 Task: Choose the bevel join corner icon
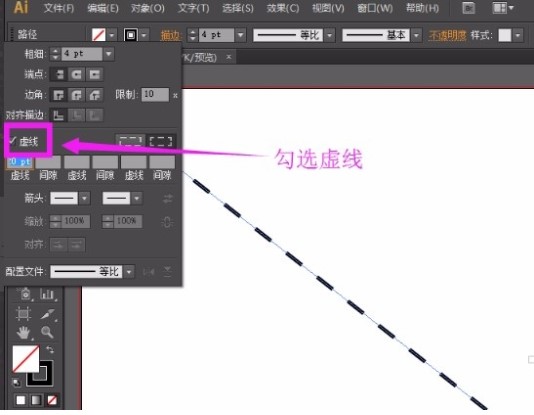click(x=95, y=95)
